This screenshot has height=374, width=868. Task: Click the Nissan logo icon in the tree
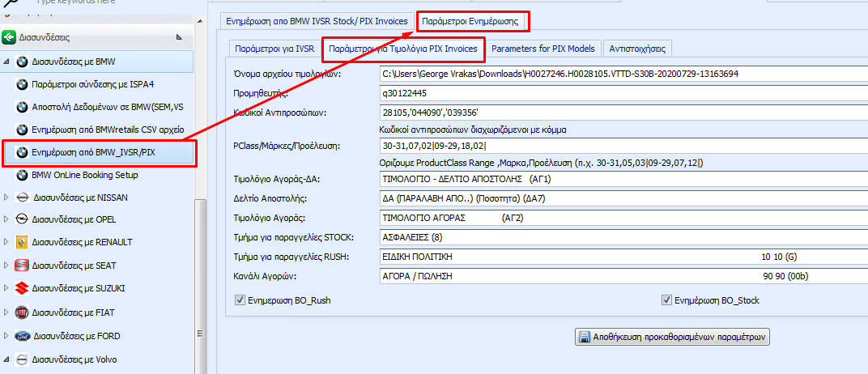22,198
